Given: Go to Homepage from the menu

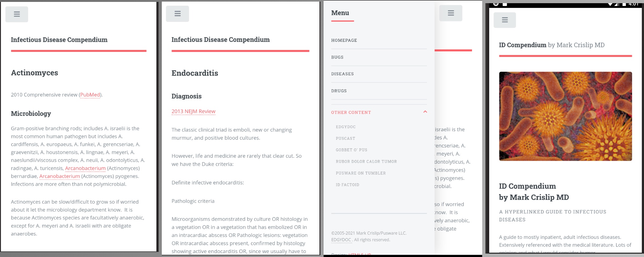Looking at the screenshot, I should tap(344, 40).
